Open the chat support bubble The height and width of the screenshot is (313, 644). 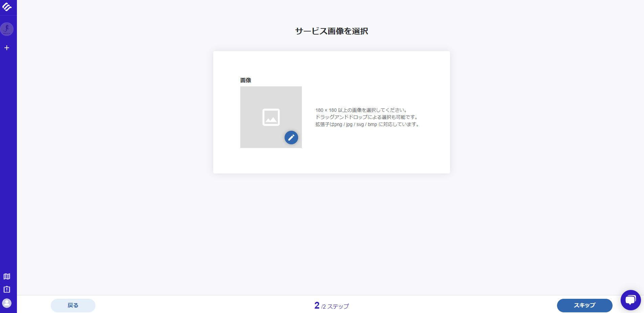(631, 300)
